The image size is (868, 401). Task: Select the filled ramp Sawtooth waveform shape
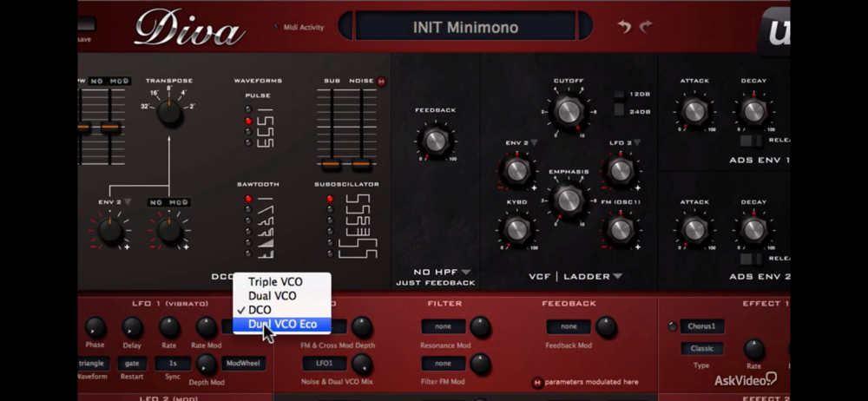pos(266,242)
